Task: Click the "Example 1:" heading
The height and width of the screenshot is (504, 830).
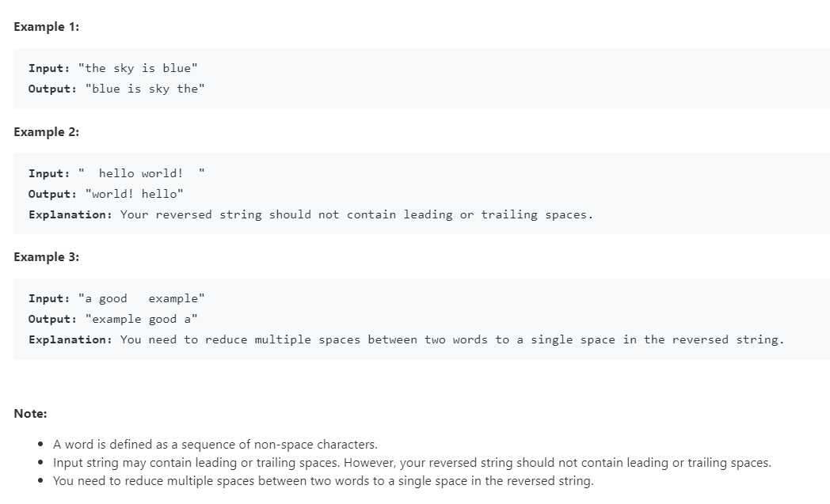Action: tap(46, 27)
